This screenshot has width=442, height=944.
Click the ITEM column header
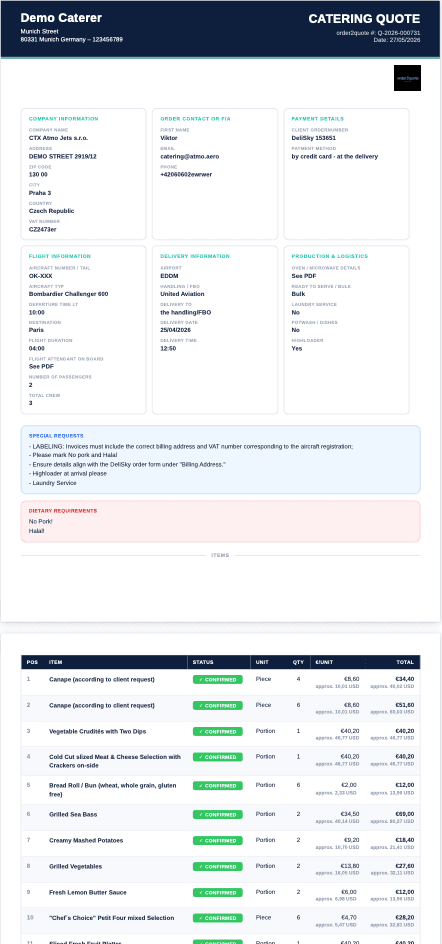point(55,662)
